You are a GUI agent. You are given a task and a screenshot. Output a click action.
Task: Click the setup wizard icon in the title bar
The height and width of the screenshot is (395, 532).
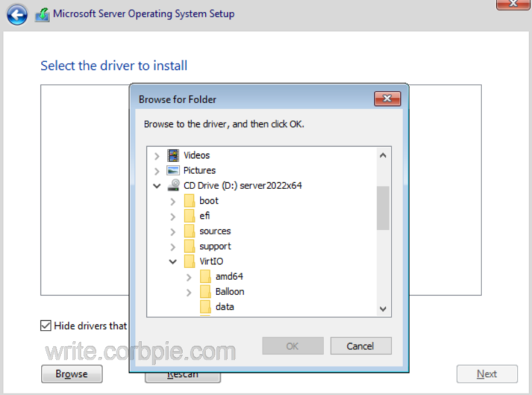42,15
